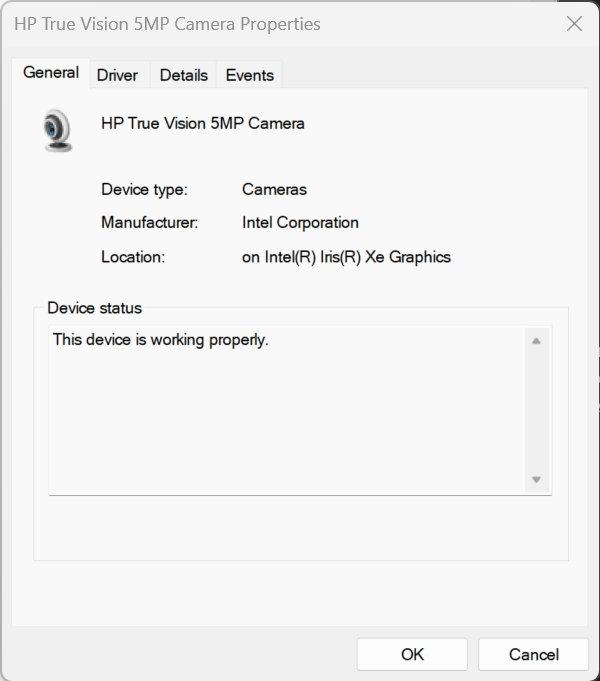
Task: Confirm with the OK button
Action: [x=412, y=654]
